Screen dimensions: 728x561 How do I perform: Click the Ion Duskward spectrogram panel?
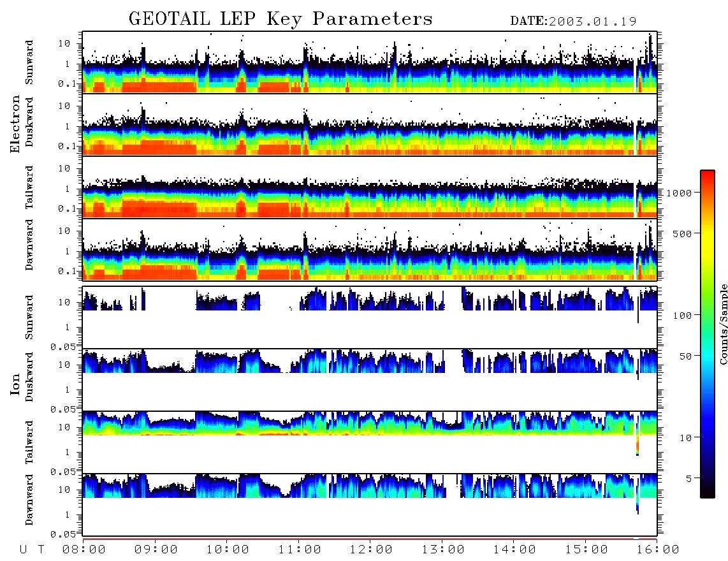[x=370, y=379]
